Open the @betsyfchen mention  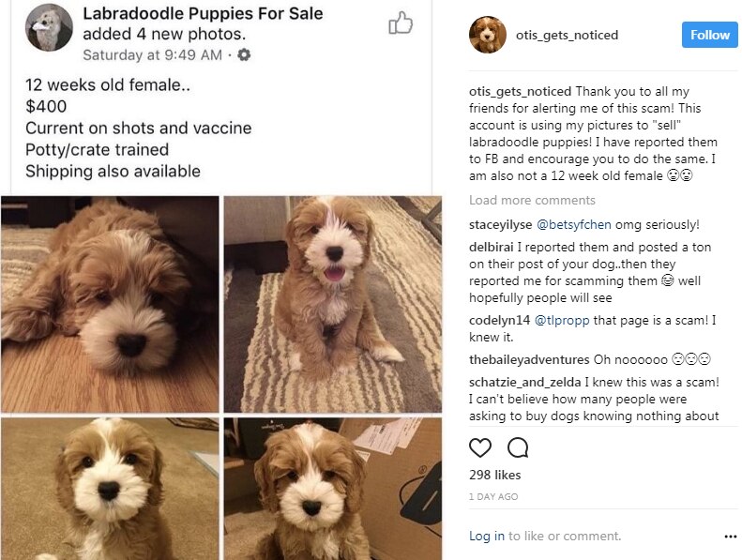click(x=573, y=224)
